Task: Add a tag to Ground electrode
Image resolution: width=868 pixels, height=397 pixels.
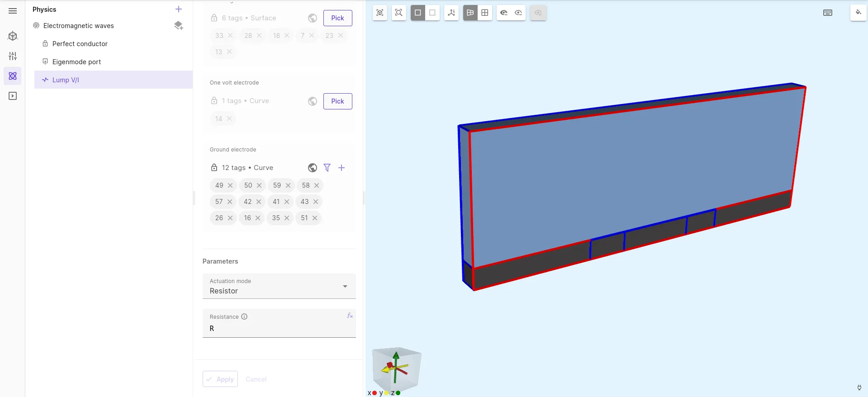Action: pos(342,168)
